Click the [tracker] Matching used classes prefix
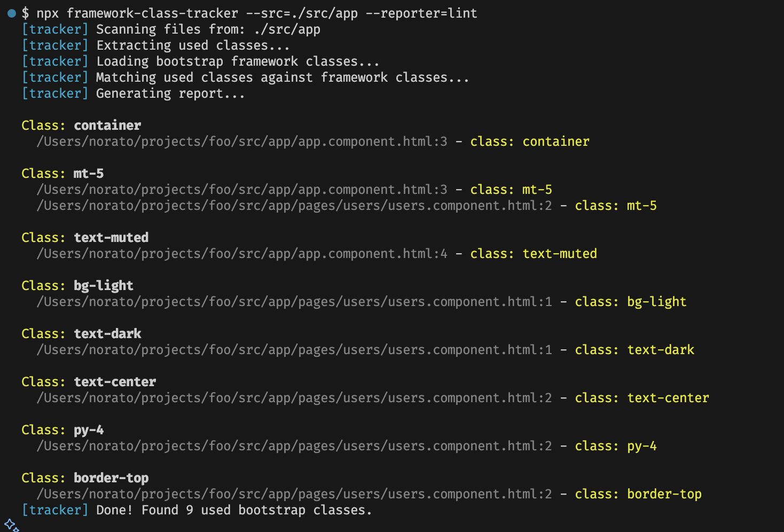 coord(54,77)
